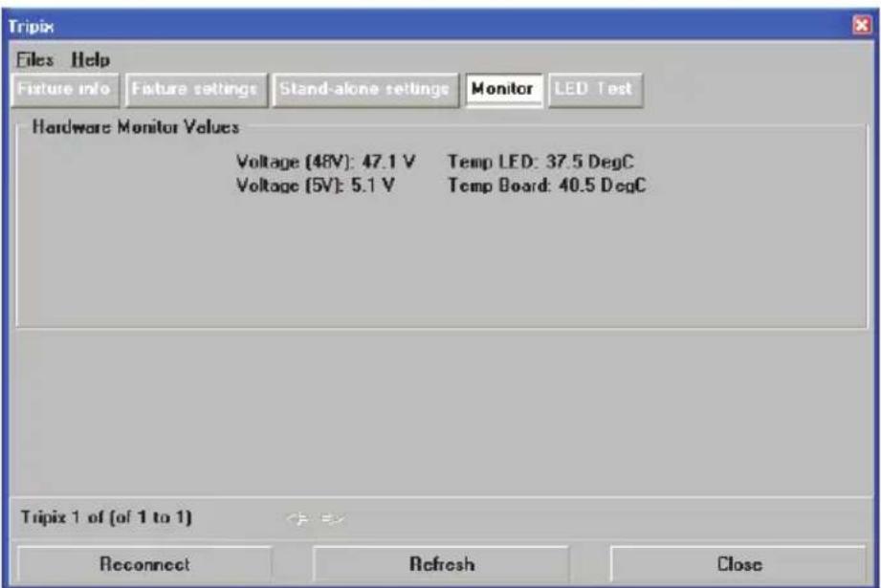Click the 'Temp Board: 40.5 DegC' reading
The height and width of the screenshot is (588, 881).
(547, 185)
